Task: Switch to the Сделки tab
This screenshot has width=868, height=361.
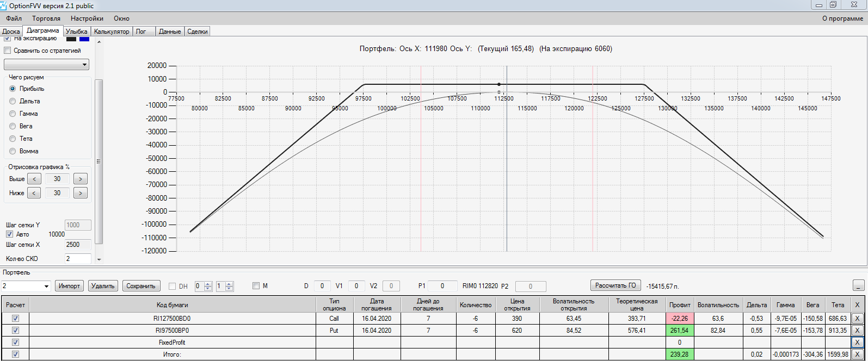Action: [197, 32]
